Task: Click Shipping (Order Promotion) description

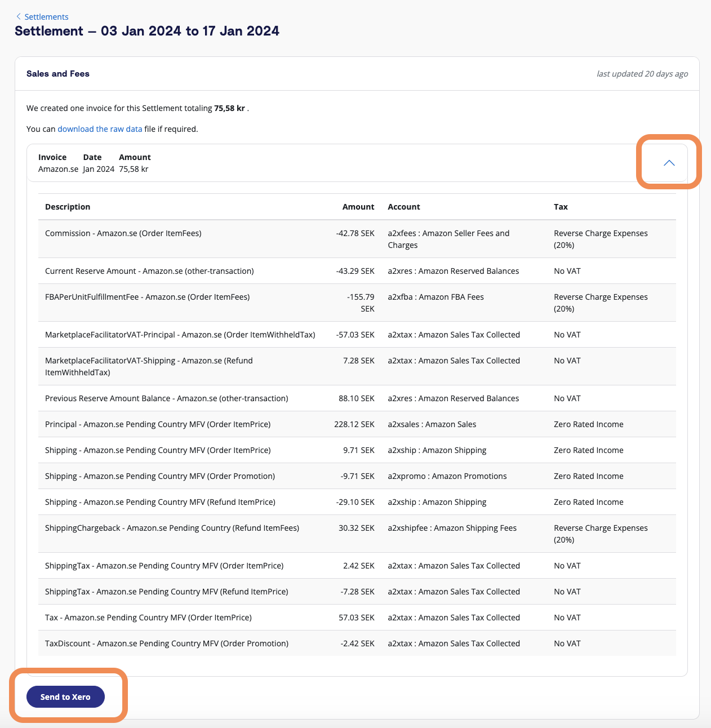Action: coord(160,476)
